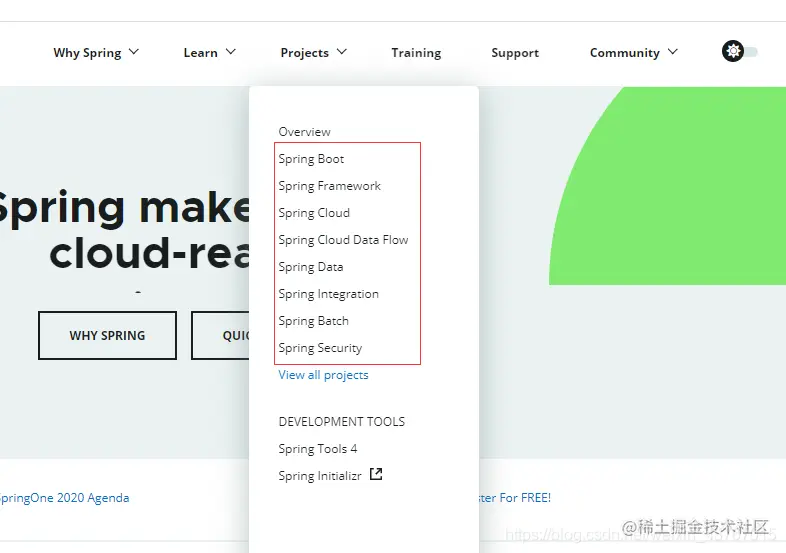The width and height of the screenshot is (786, 553).
Task: Click the WHY SPRING button
Action: 107,335
